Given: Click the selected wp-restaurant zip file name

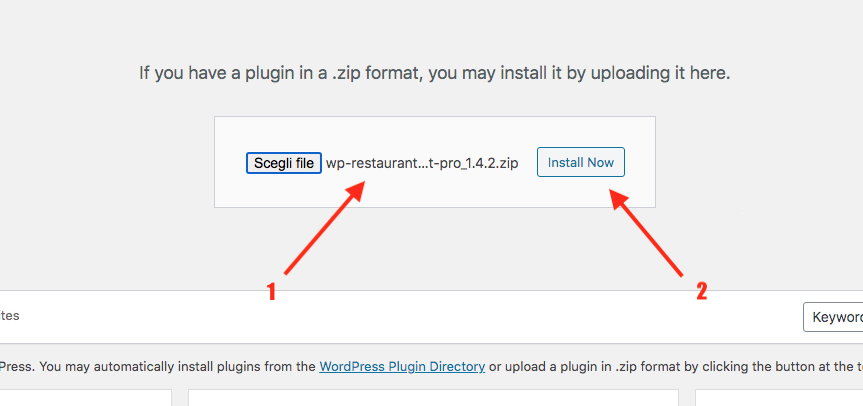Looking at the screenshot, I should click(x=422, y=163).
